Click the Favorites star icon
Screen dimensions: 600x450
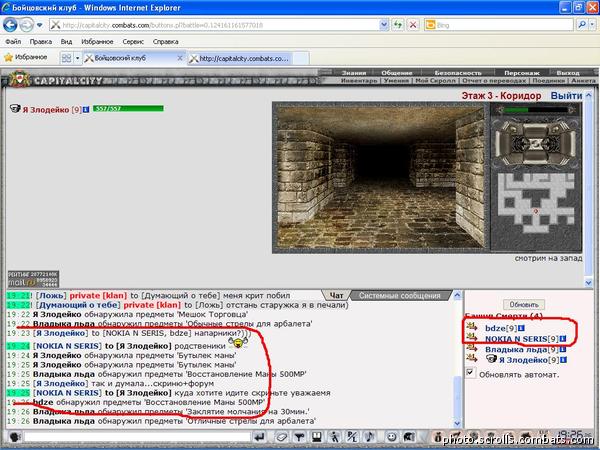8,57
